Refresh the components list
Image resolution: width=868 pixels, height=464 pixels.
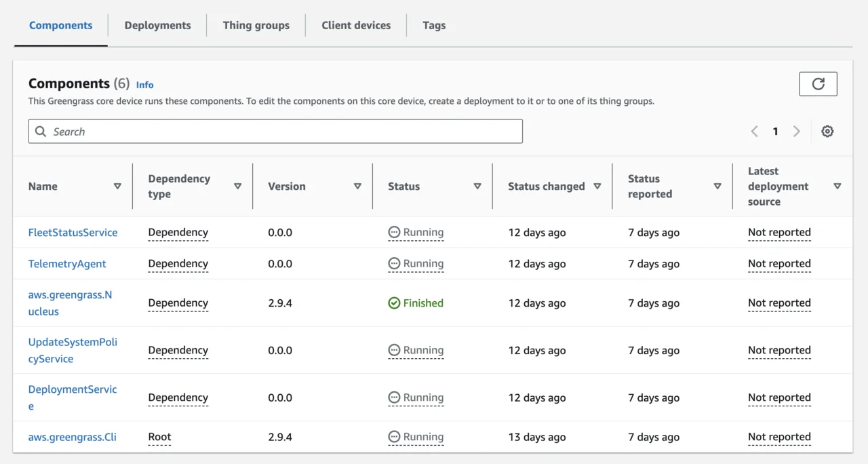pos(818,83)
